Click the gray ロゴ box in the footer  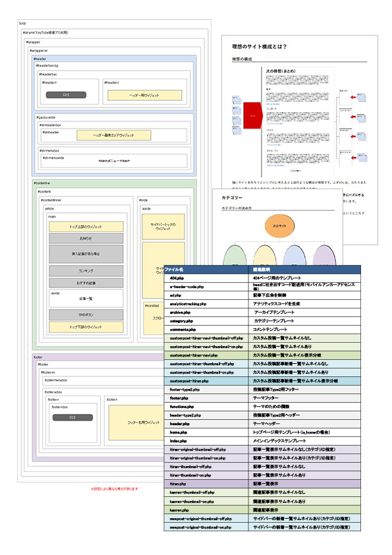(x=72, y=417)
